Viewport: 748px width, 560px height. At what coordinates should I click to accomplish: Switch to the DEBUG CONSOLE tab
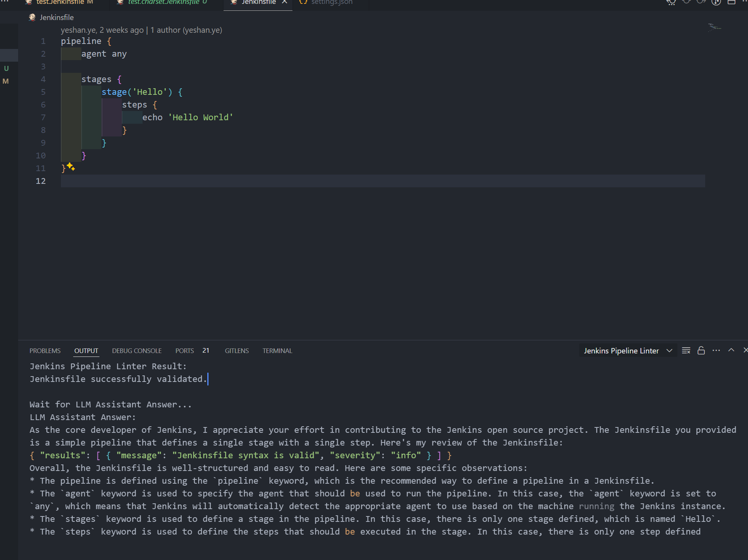point(137,351)
